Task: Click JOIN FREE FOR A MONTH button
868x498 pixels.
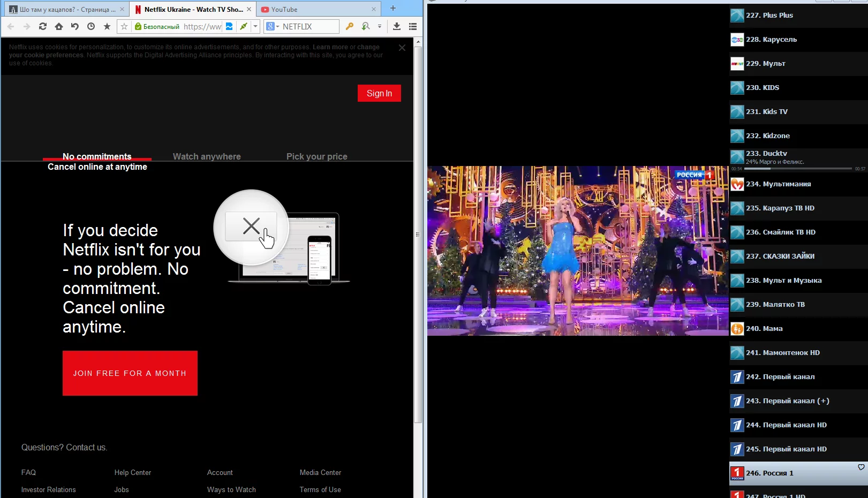Action: pyautogui.click(x=130, y=373)
